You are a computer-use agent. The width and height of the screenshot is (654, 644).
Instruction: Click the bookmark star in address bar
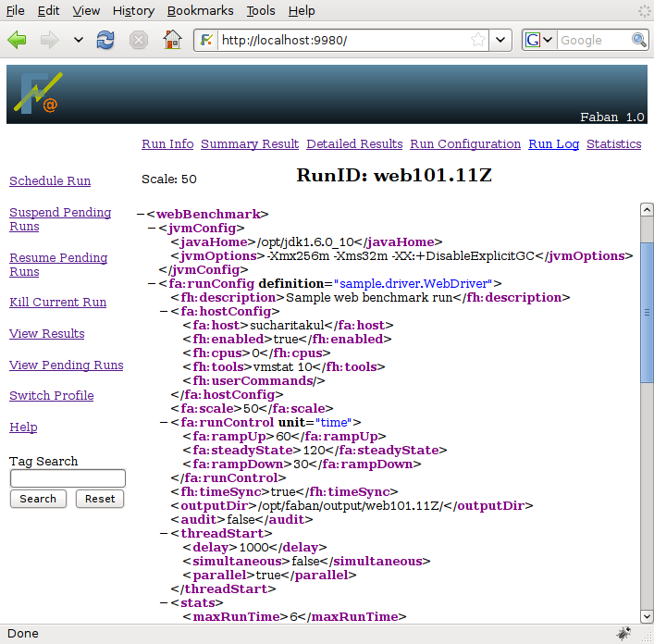[478, 40]
